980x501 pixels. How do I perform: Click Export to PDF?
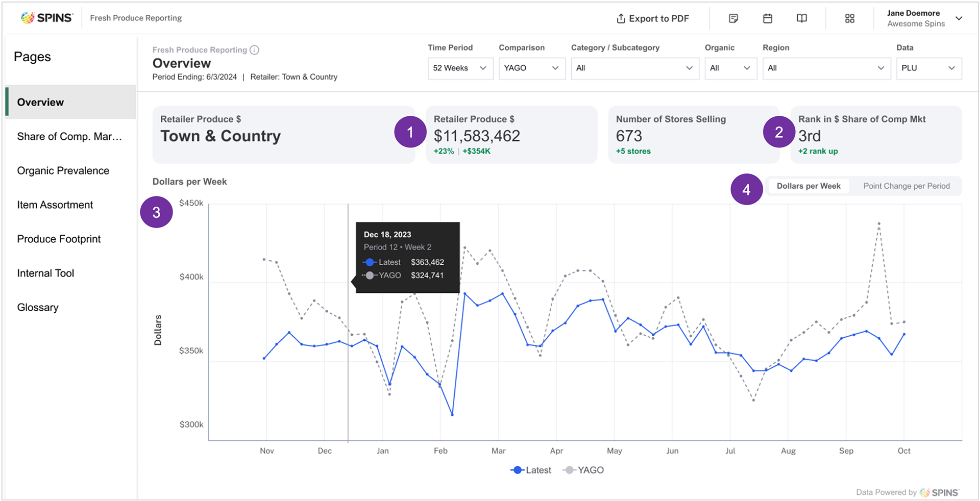tap(653, 18)
